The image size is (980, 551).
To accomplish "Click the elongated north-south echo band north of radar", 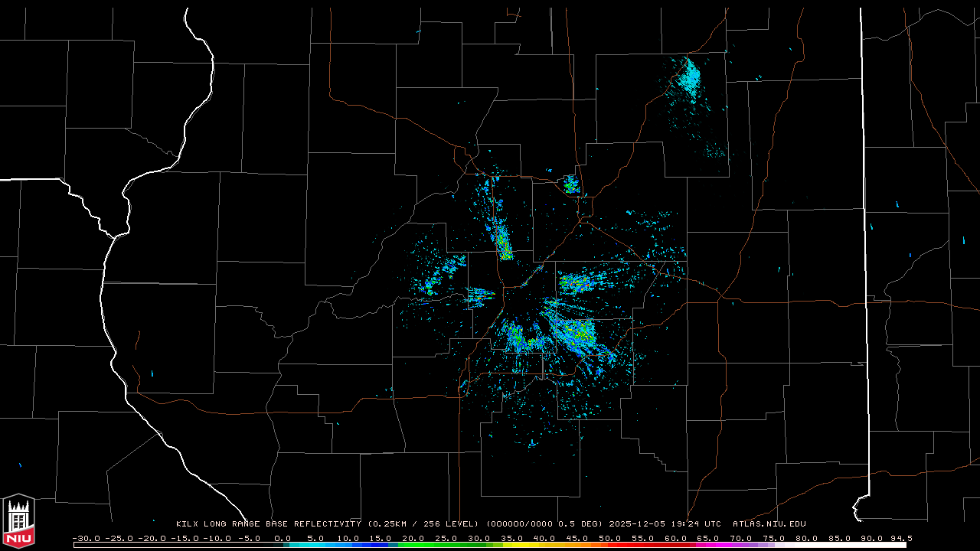I will (x=501, y=239).
